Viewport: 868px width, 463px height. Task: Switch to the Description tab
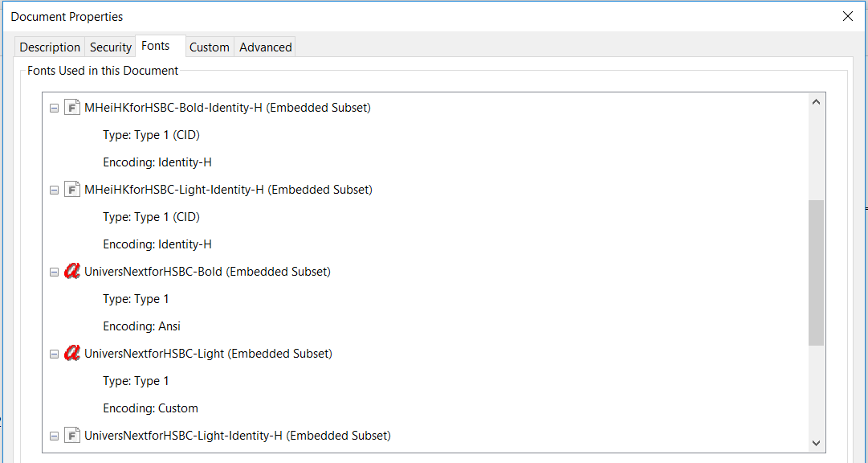tap(50, 47)
